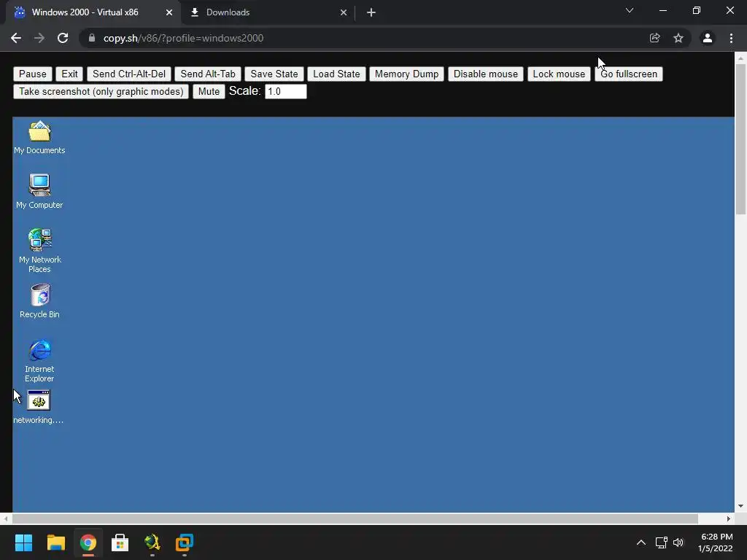Click the address bar URL
This screenshot has width=747, height=560.
click(x=183, y=38)
